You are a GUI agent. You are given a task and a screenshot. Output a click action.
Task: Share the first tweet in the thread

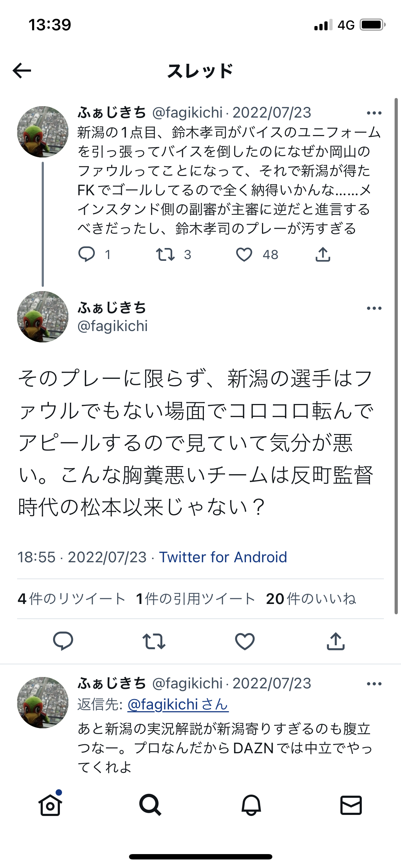[x=323, y=254]
